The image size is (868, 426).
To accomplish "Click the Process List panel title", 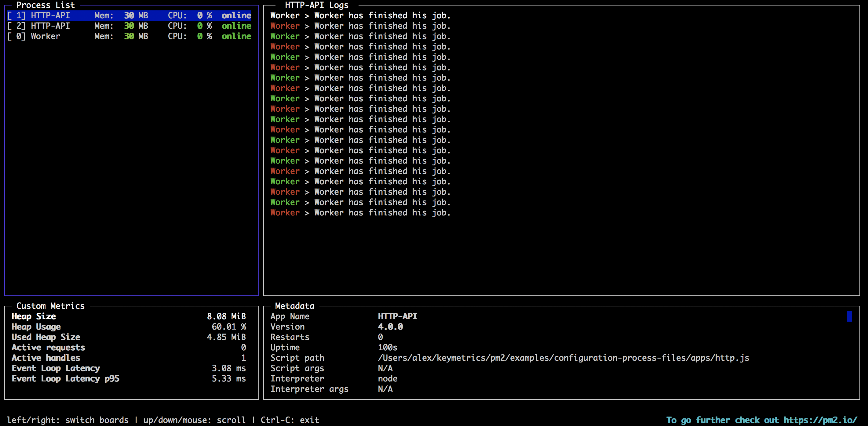I will point(46,5).
